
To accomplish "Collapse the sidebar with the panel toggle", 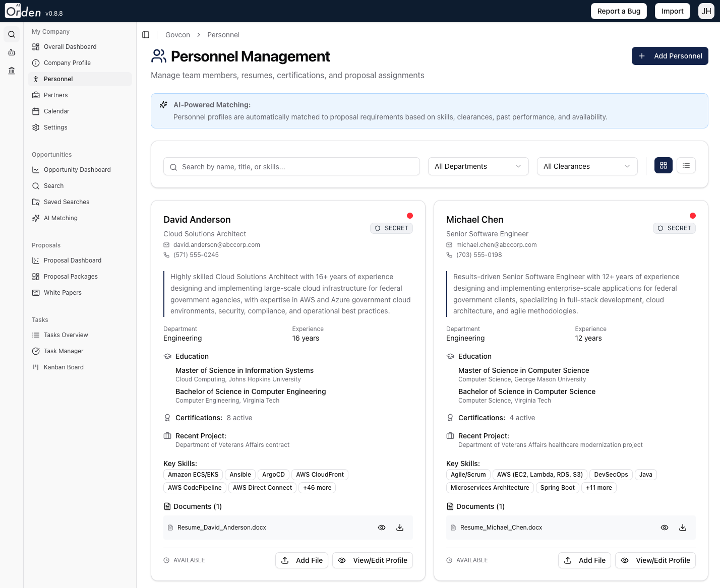I will click(146, 35).
